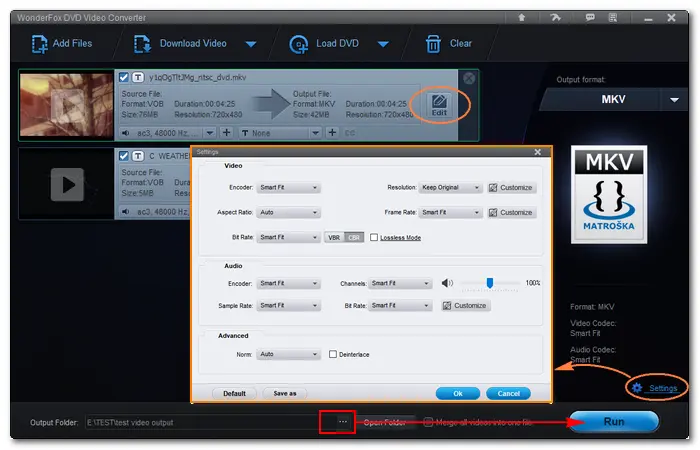Click the Default button
This screenshot has height=450, width=700.
(234, 394)
